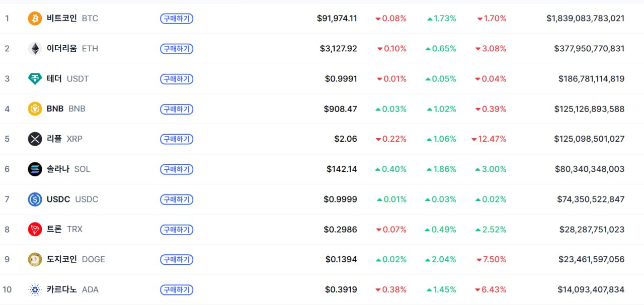Click the blue USDC logo icon
The width and height of the screenshot is (644, 305).
[35, 199]
